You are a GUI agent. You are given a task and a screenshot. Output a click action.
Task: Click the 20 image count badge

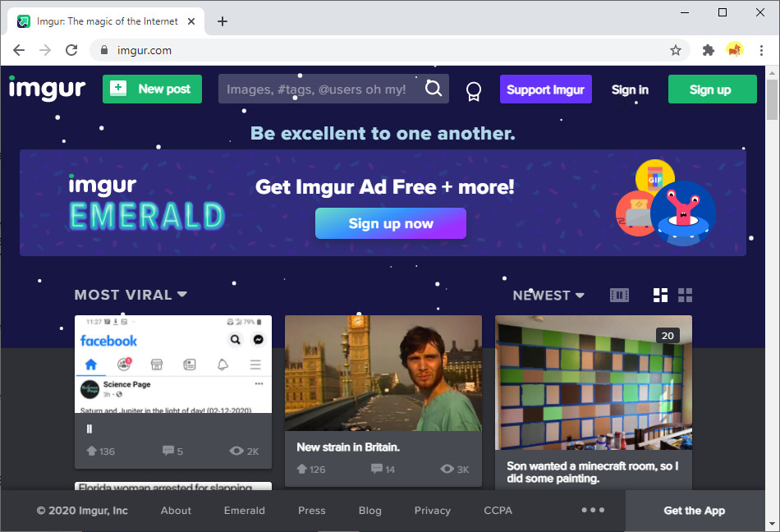(668, 336)
